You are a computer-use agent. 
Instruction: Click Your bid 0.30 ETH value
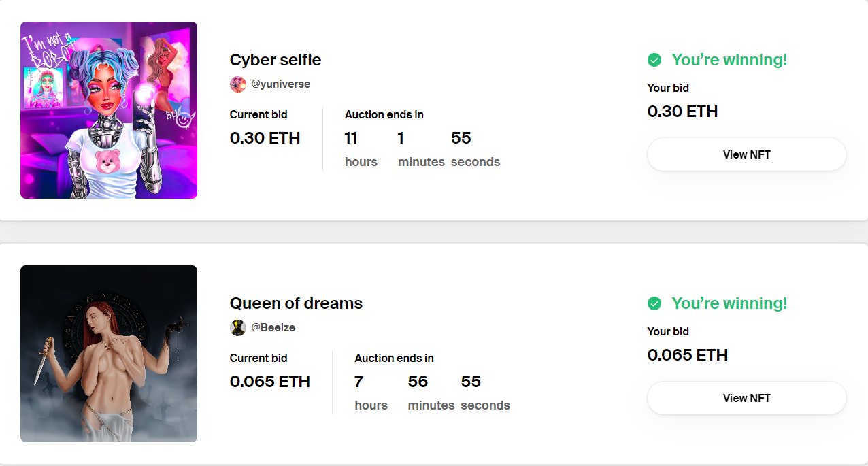[x=683, y=112]
